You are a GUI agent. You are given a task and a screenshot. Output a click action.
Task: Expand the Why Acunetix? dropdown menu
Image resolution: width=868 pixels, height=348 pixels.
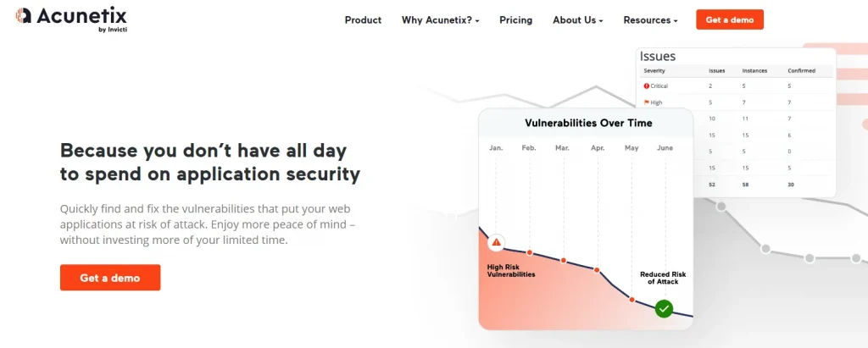(x=440, y=20)
